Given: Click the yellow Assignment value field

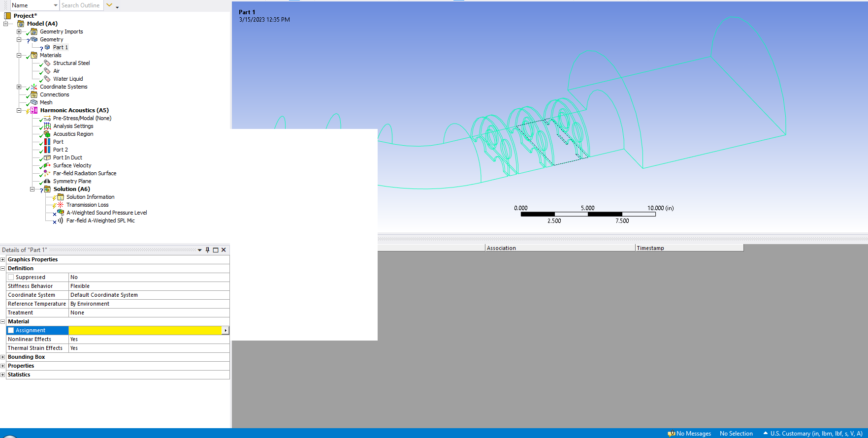Looking at the screenshot, I should point(145,330).
